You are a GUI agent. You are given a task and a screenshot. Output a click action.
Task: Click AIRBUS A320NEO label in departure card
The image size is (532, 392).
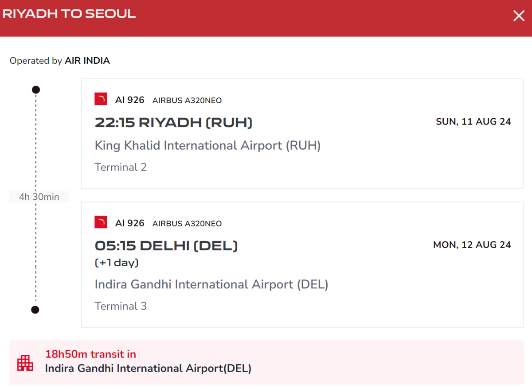pyautogui.click(x=187, y=101)
